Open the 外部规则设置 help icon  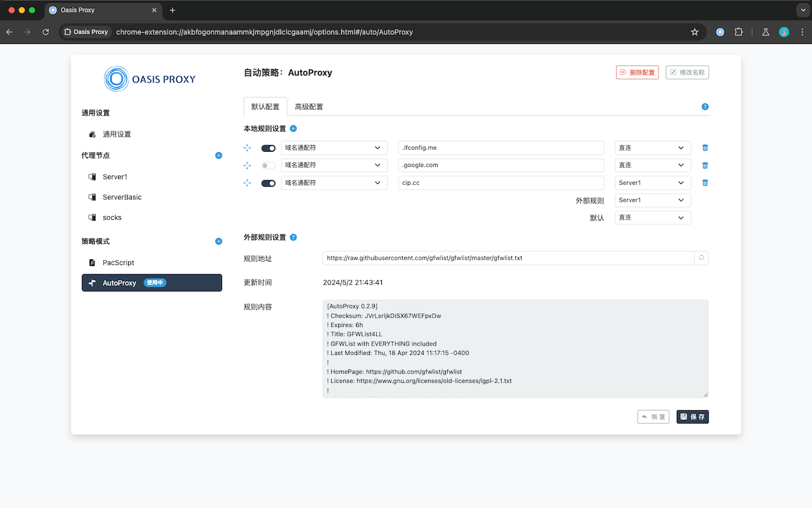click(293, 237)
